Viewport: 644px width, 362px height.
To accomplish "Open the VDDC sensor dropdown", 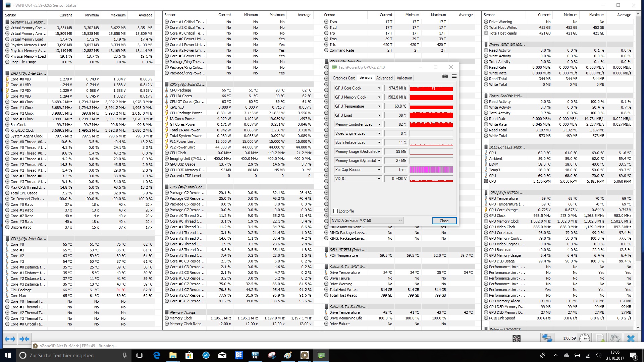I will (379, 179).
